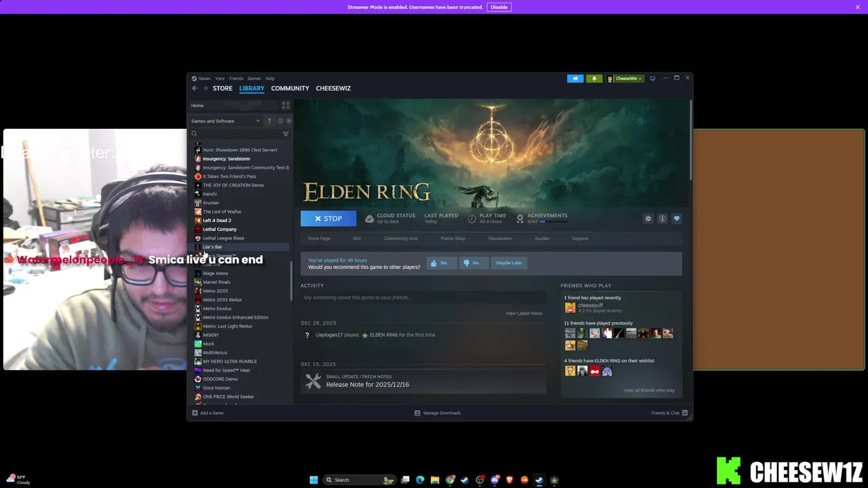Click the Achievements ribbon icon
This screenshot has height=488, width=868.
520,218
